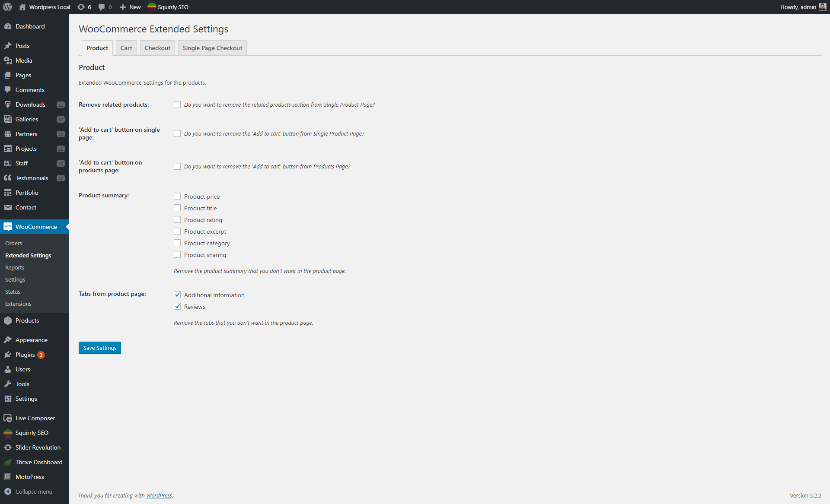Click the Media icon in sidebar
830x504 pixels.
[8, 60]
